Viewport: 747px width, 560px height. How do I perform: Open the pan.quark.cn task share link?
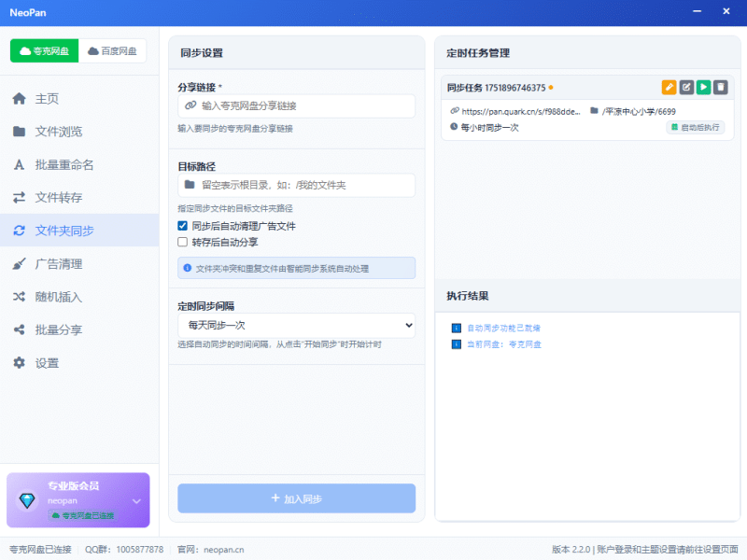tap(515, 111)
